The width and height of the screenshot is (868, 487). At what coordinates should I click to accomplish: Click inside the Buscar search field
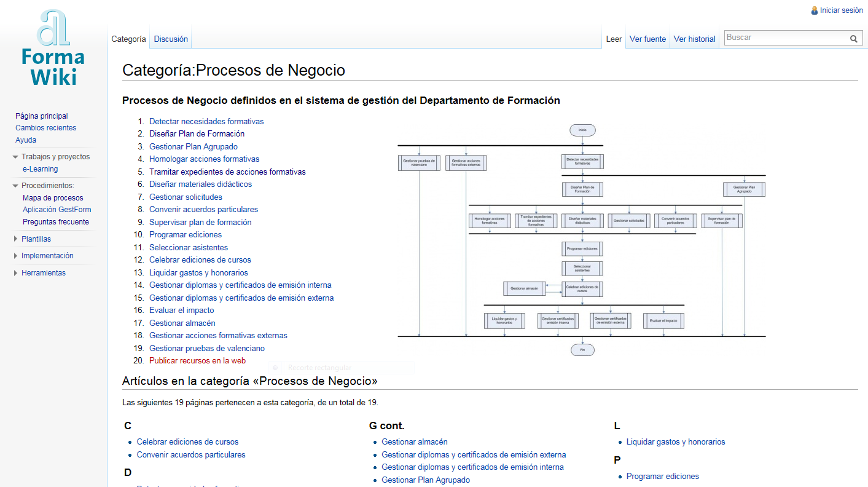click(785, 38)
